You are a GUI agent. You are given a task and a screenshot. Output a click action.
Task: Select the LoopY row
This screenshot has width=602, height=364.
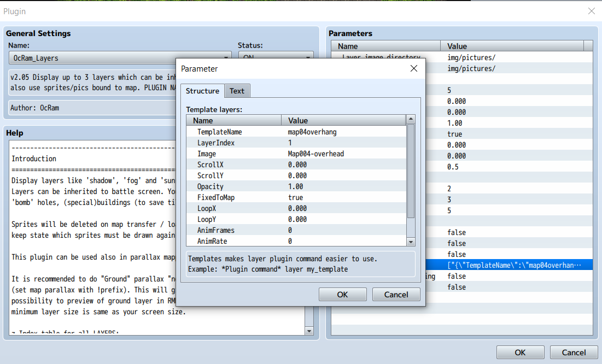pyautogui.click(x=296, y=219)
